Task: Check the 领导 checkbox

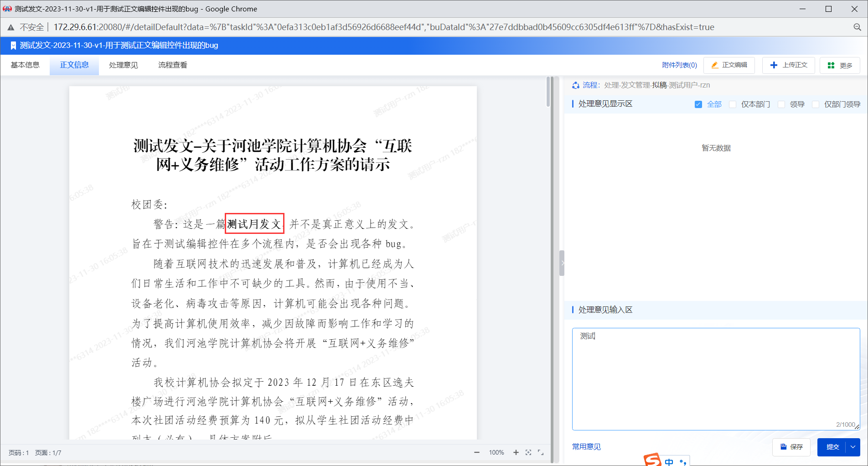Action: coord(781,104)
